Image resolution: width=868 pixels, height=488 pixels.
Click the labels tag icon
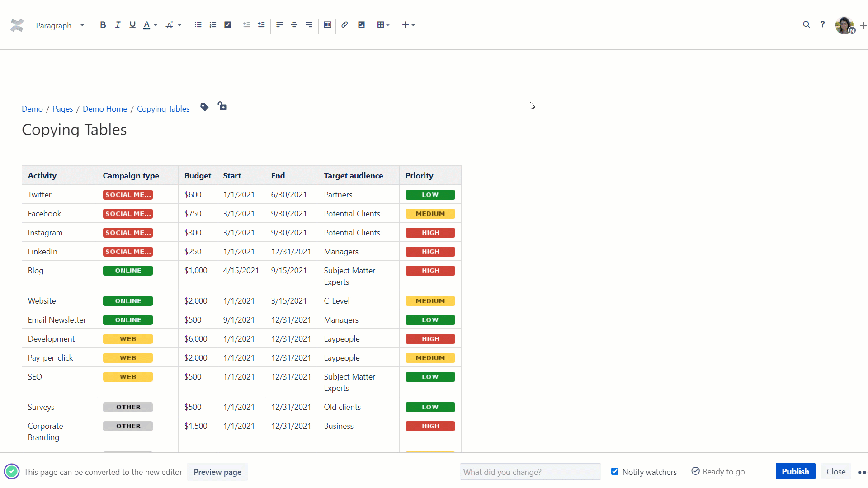click(x=204, y=107)
